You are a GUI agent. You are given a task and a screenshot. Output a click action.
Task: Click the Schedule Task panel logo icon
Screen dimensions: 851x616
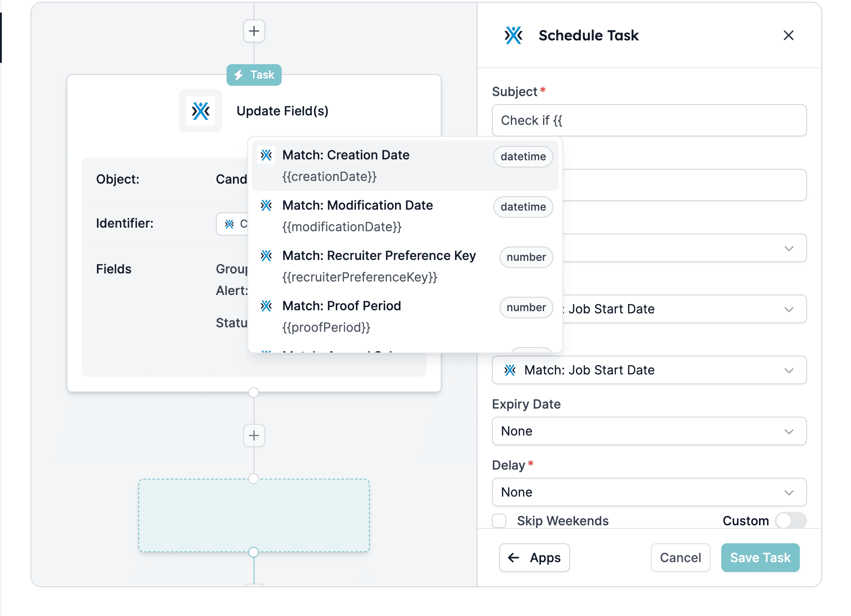tap(513, 35)
